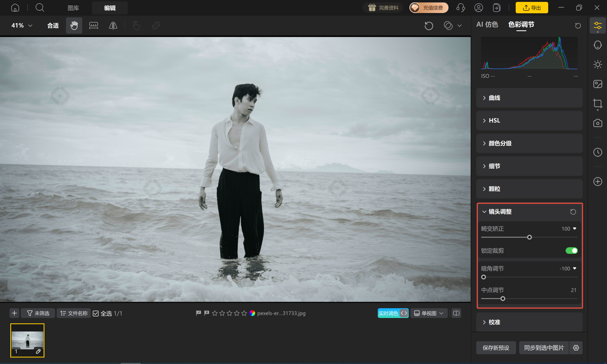The image size is (607, 364).
Task: Click the touch gesture tool icon
Action: point(136,25)
